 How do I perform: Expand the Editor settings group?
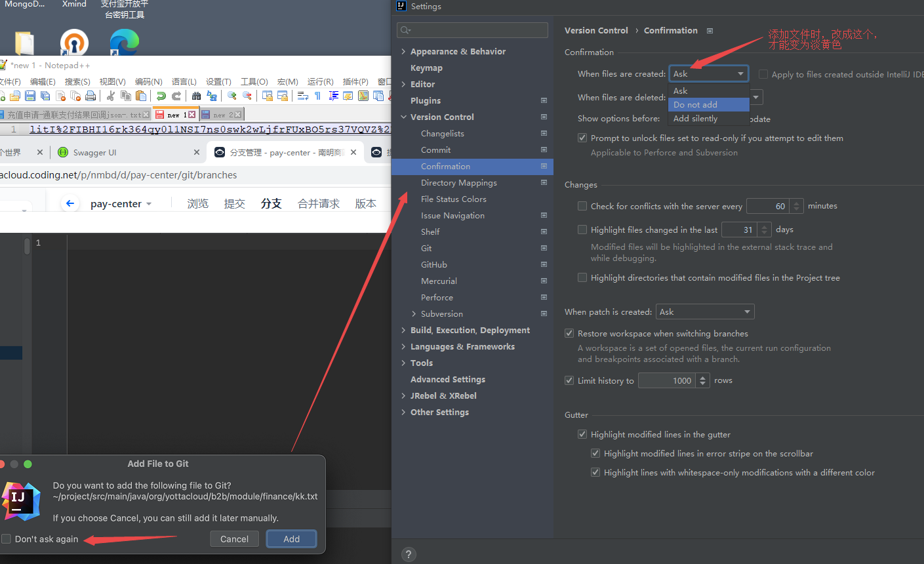click(x=403, y=84)
